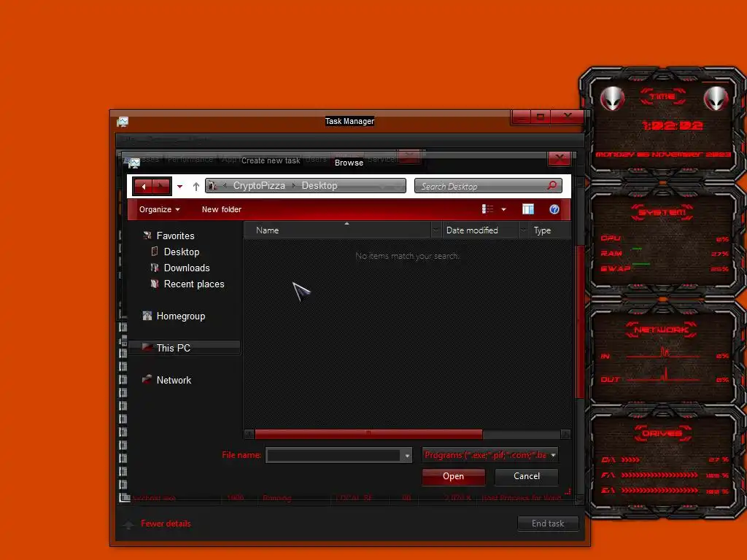Click the Network gadget header
The width and height of the screenshot is (747, 560).
click(661, 330)
